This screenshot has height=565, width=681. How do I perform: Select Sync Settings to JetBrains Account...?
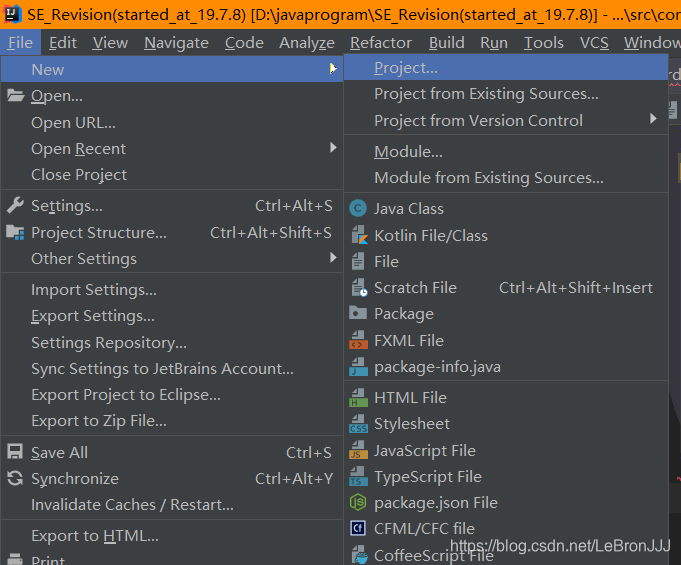pos(172,369)
